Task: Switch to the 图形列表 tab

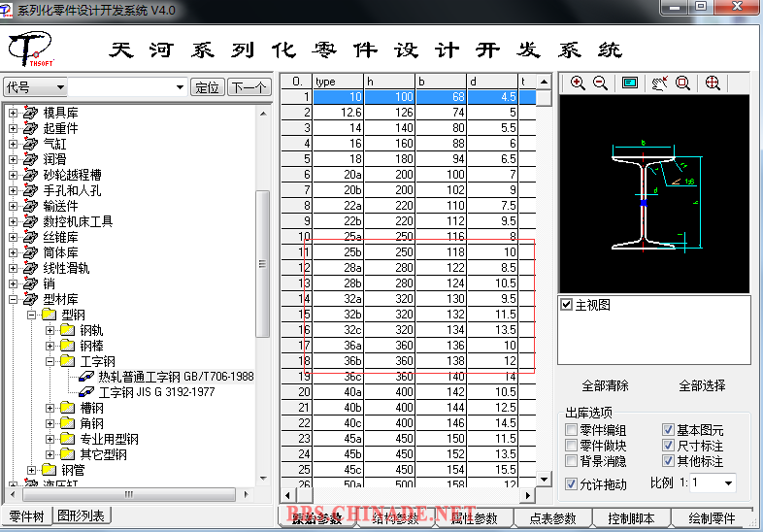Action: 81,515
